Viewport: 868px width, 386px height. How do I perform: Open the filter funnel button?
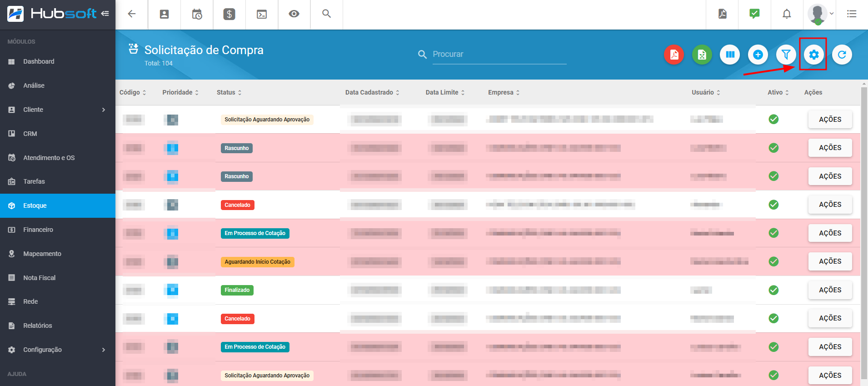tap(786, 55)
